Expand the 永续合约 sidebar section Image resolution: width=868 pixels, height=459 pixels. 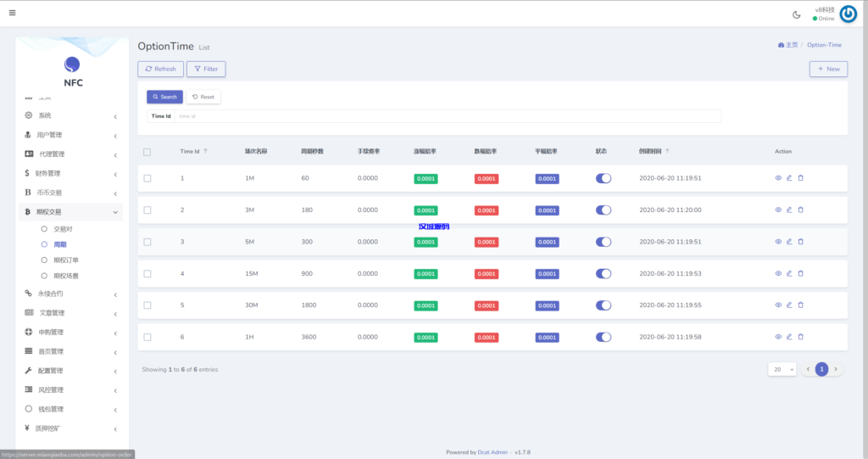pyautogui.click(x=70, y=294)
